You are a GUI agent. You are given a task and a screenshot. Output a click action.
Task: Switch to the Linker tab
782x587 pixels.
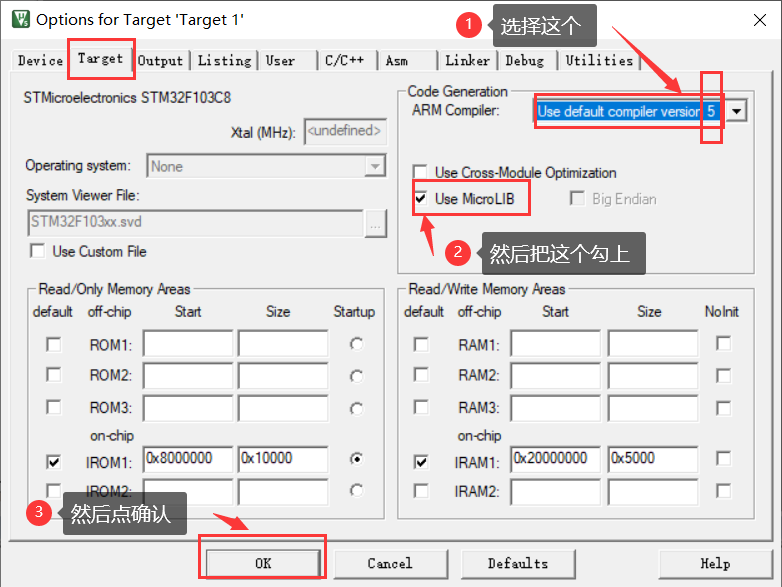click(467, 61)
